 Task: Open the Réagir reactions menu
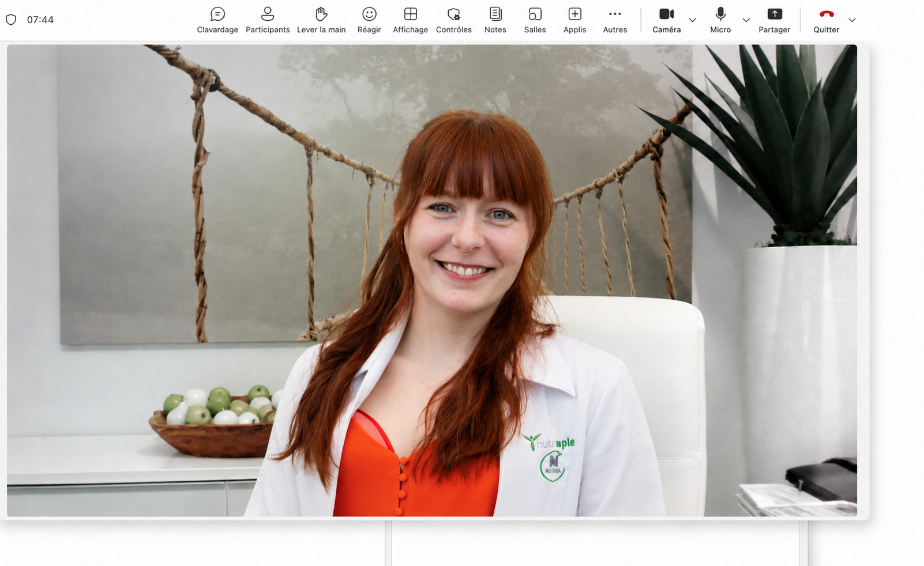tap(369, 20)
